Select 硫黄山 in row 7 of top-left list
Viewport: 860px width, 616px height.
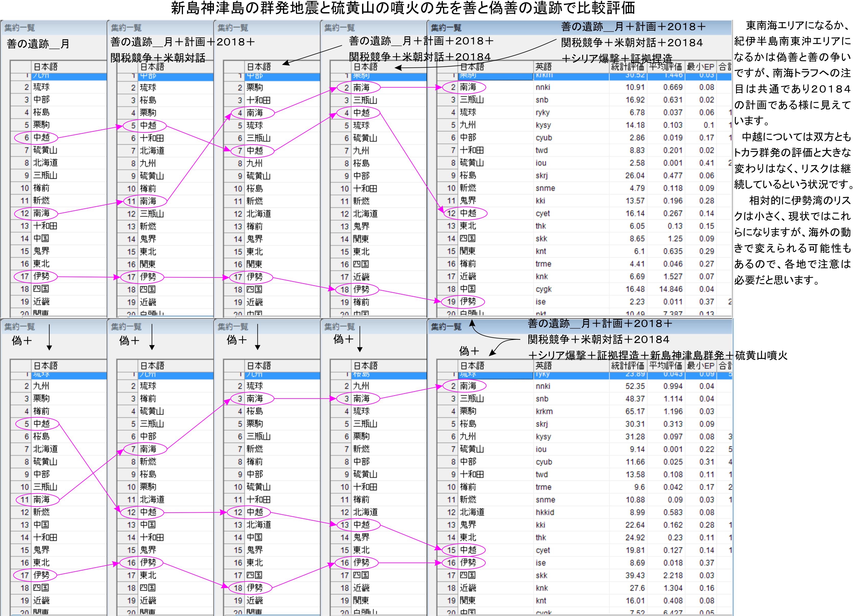point(45,150)
